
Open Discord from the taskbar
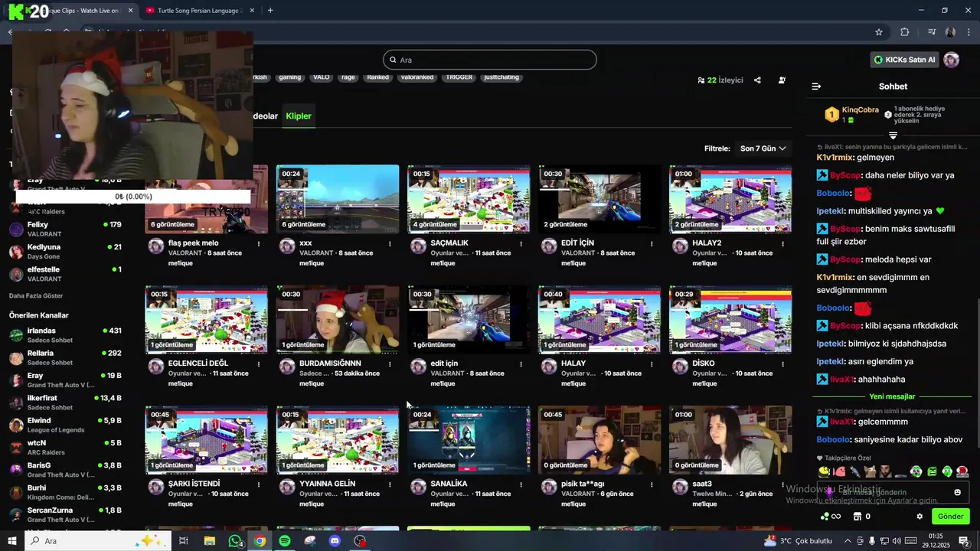(x=335, y=541)
